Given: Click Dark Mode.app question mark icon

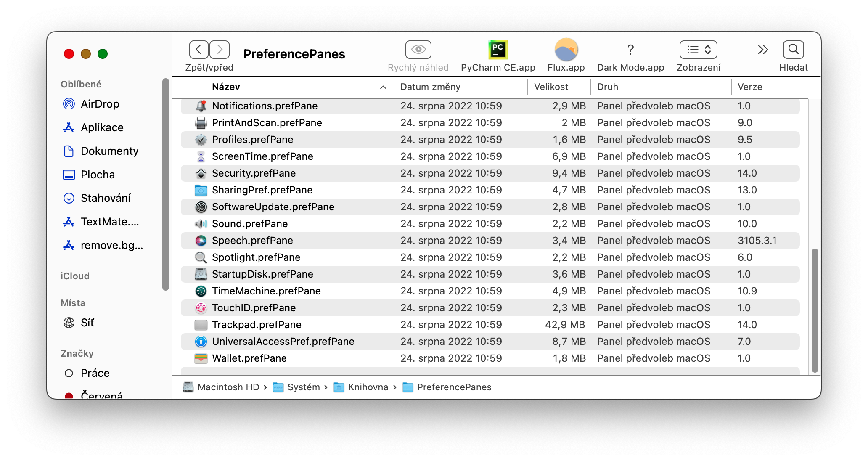Looking at the screenshot, I should pos(630,50).
